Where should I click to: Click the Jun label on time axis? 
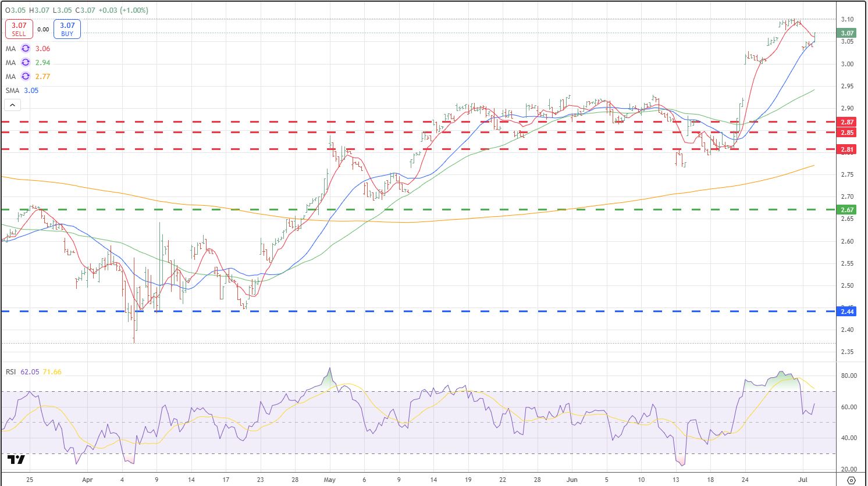point(573,480)
